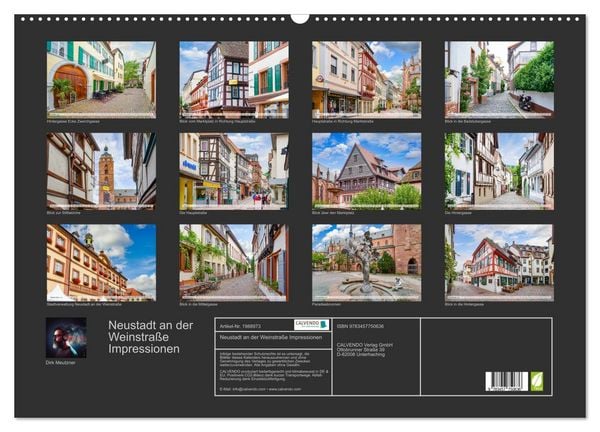Click the calendar hanger notch at top
The image size is (600, 432).
pyautogui.click(x=300, y=18)
